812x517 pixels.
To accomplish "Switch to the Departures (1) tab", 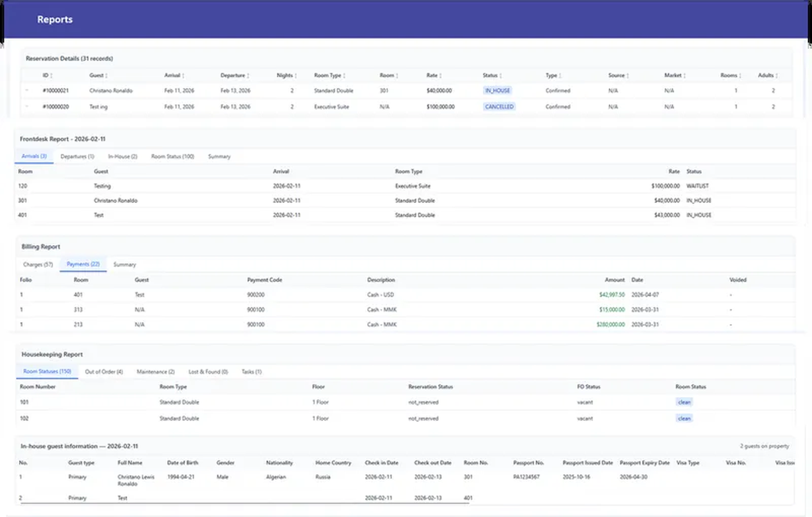I will click(x=77, y=156).
